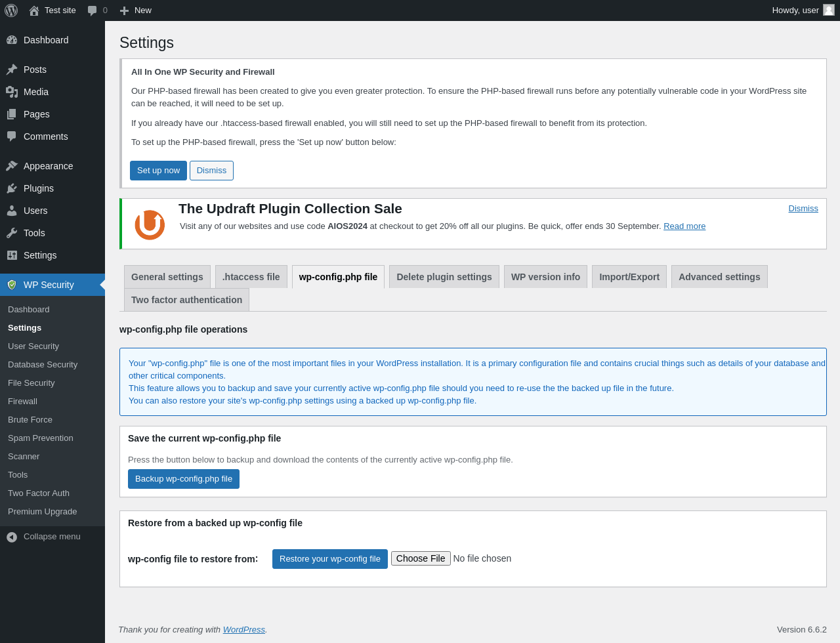The height and width of the screenshot is (643, 840).
Task: Click the Test site home icon
Action: 34,10
